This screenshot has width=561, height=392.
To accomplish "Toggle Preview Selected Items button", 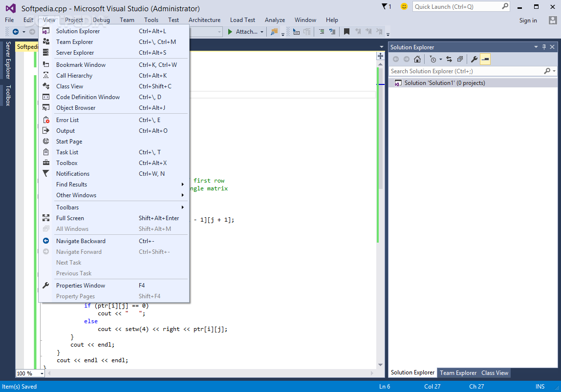I will [x=485, y=60].
